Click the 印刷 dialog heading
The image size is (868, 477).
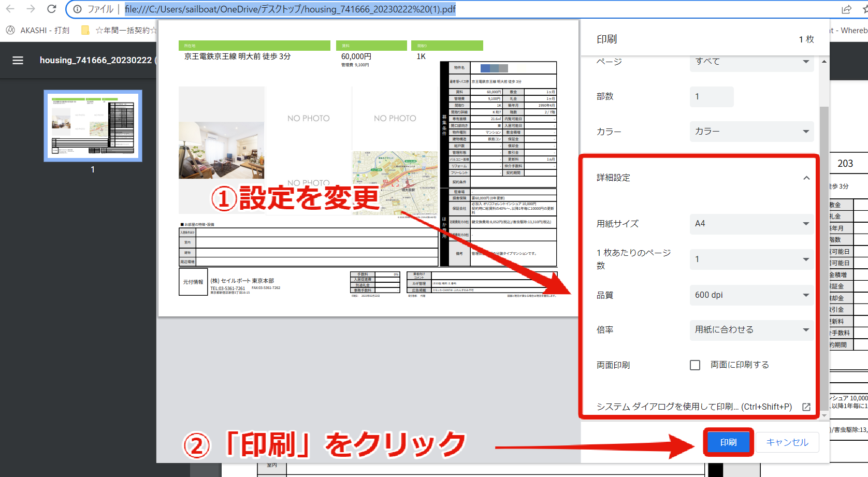pyautogui.click(x=606, y=39)
